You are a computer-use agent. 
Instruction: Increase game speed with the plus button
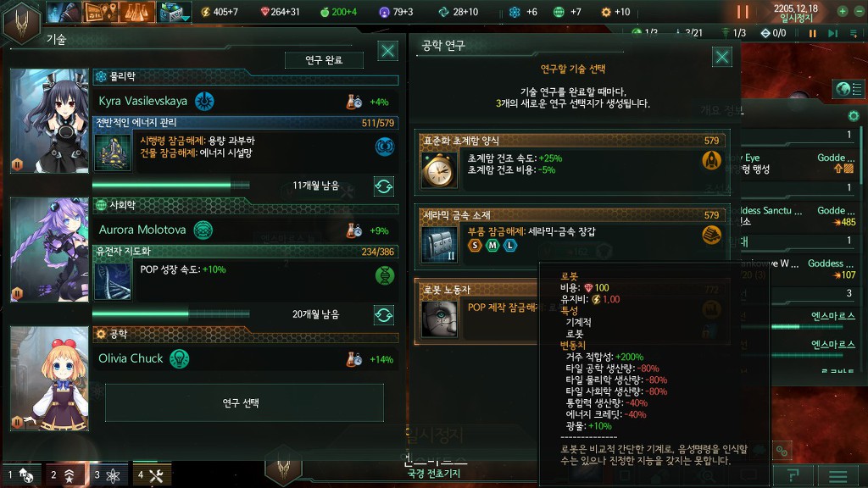tap(842, 11)
